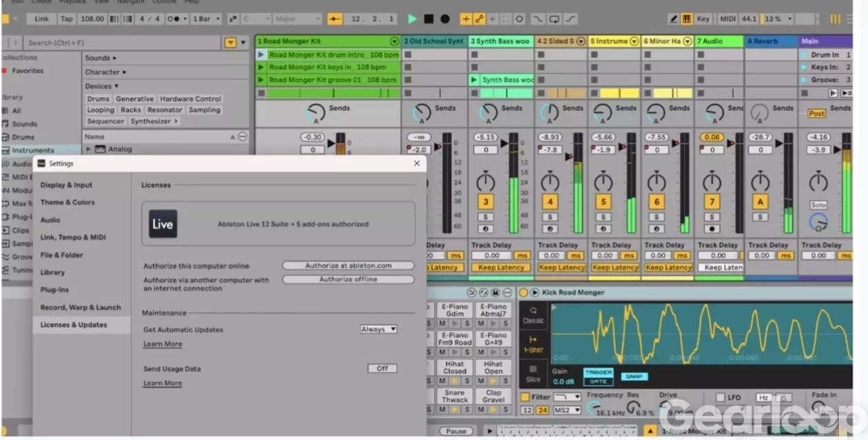The image size is (868, 440).
Task: Launch the Synth Bass clip play triangle
Action: point(473,80)
